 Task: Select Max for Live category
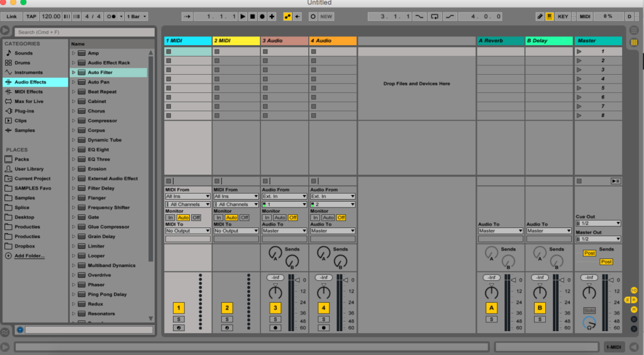(29, 101)
